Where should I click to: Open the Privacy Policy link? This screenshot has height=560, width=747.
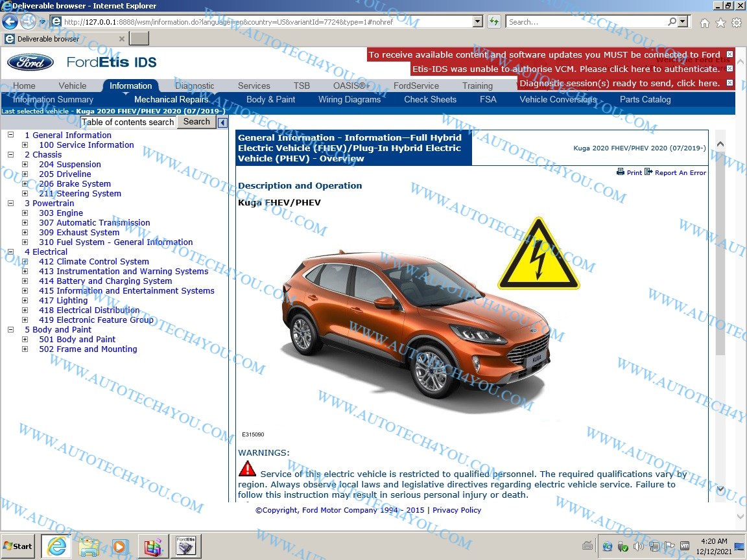[x=456, y=510]
